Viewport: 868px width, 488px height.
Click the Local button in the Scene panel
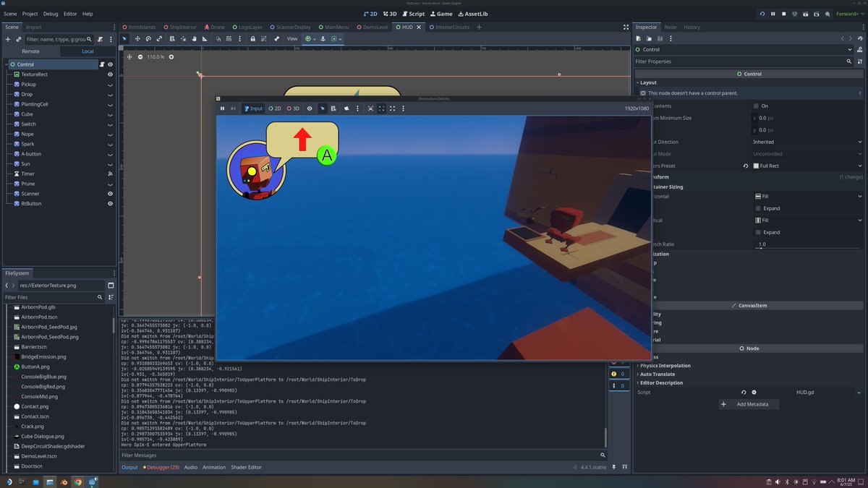coord(87,51)
